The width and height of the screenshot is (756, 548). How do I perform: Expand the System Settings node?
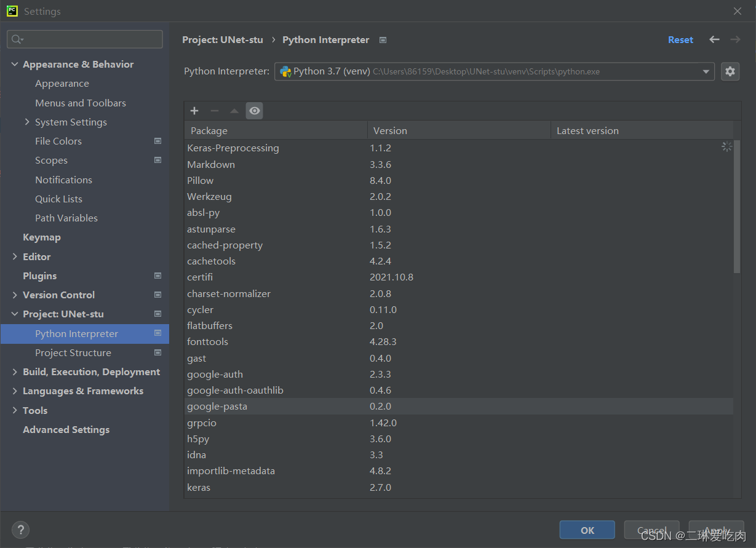click(27, 122)
